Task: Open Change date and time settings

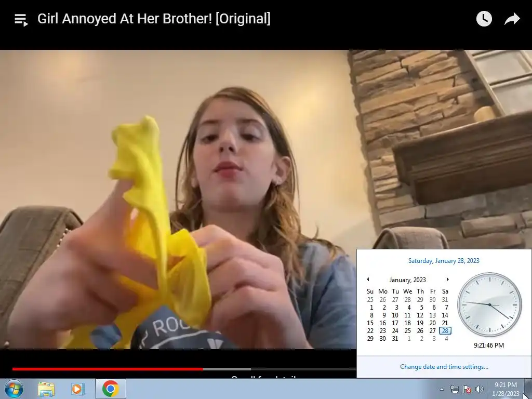Action: [444, 367]
